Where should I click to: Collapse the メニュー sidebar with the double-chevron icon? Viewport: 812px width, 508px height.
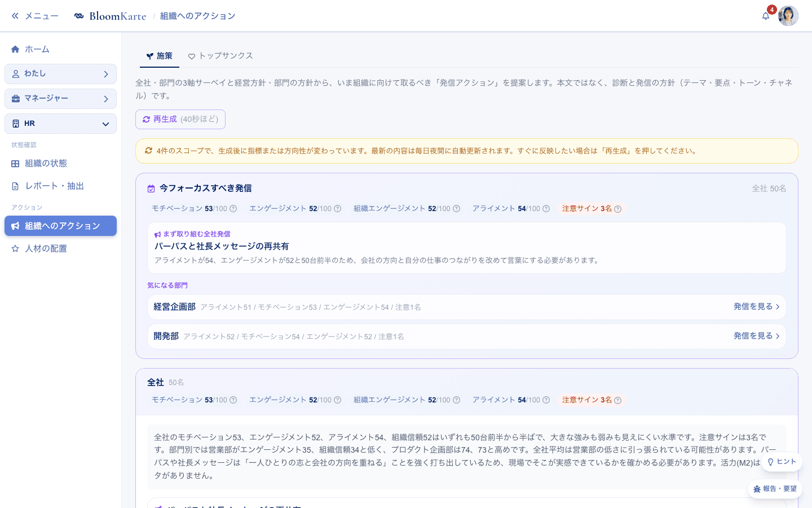pyautogui.click(x=15, y=16)
